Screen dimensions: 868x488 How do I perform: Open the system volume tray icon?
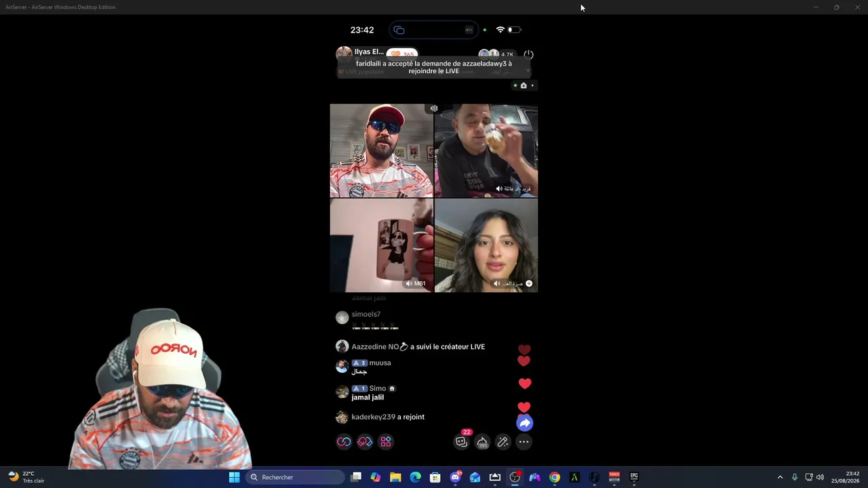pyautogui.click(x=821, y=477)
